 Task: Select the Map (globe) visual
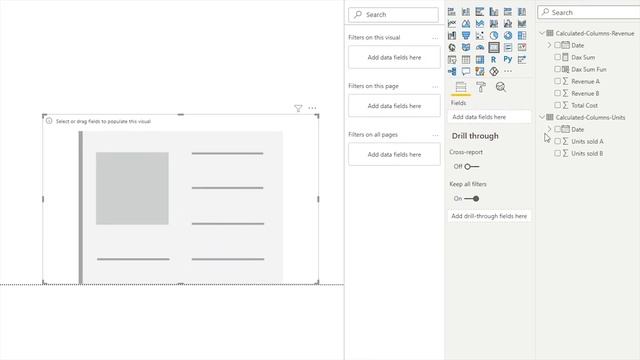click(x=452, y=47)
